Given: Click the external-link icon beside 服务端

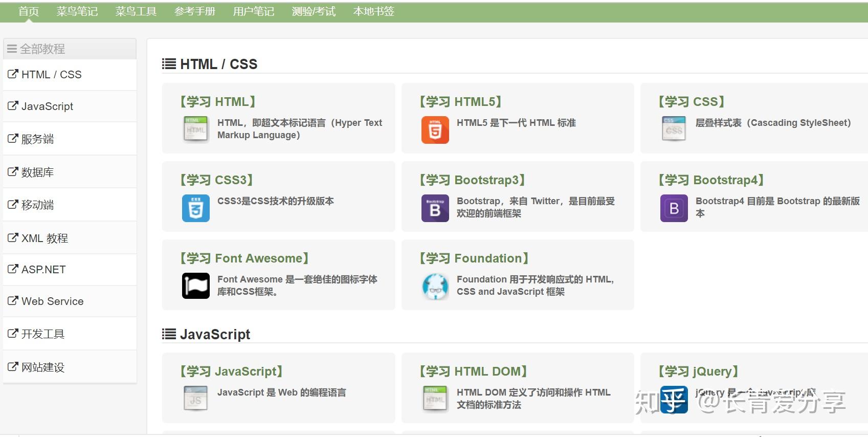Looking at the screenshot, I should coord(13,138).
